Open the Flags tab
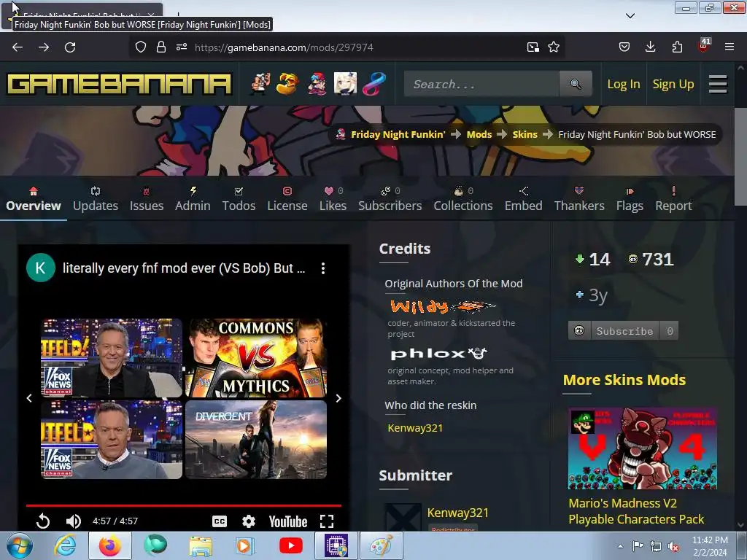The height and width of the screenshot is (560, 747). point(630,199)
